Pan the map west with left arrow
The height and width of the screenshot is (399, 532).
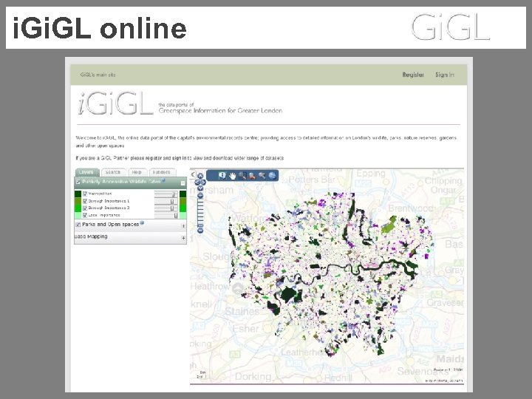click(197, 183)
